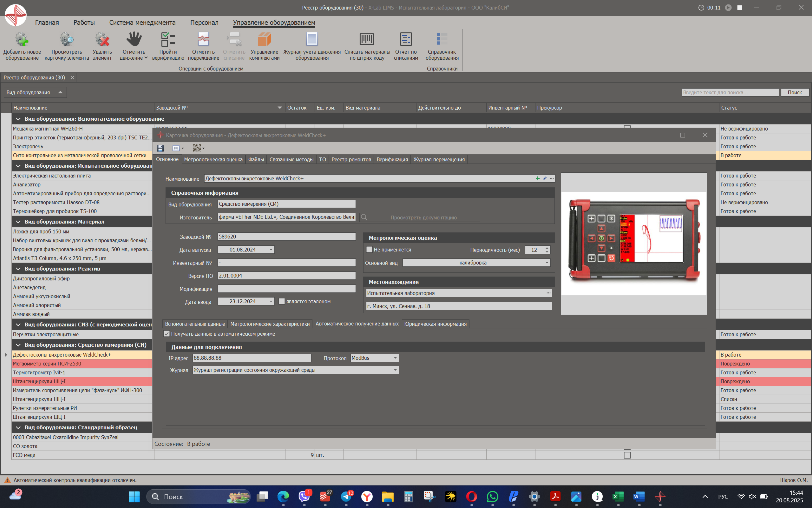Viewport: 812px width, 508px height.
Task: Click the barcode print icon in card
Action: tap(176, 148)
